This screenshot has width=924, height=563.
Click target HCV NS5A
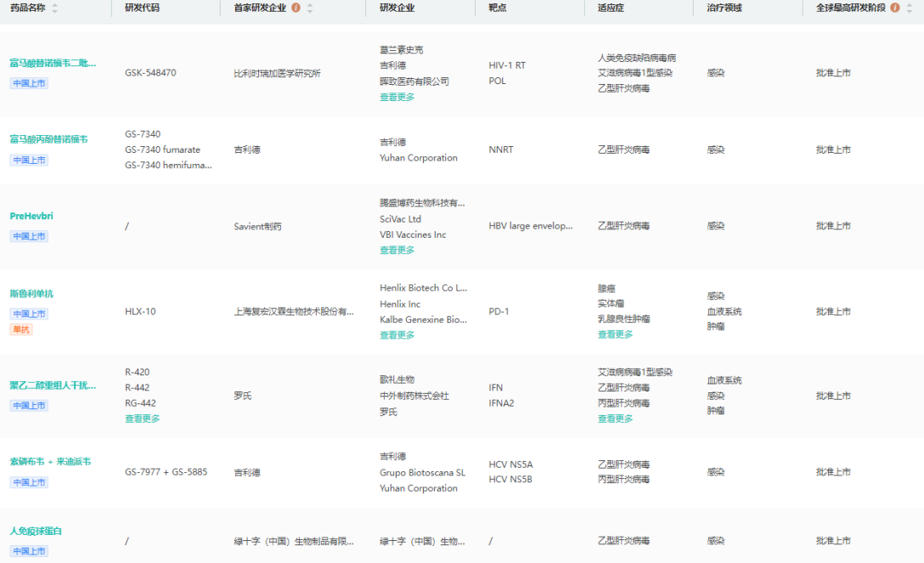(510, 464)
